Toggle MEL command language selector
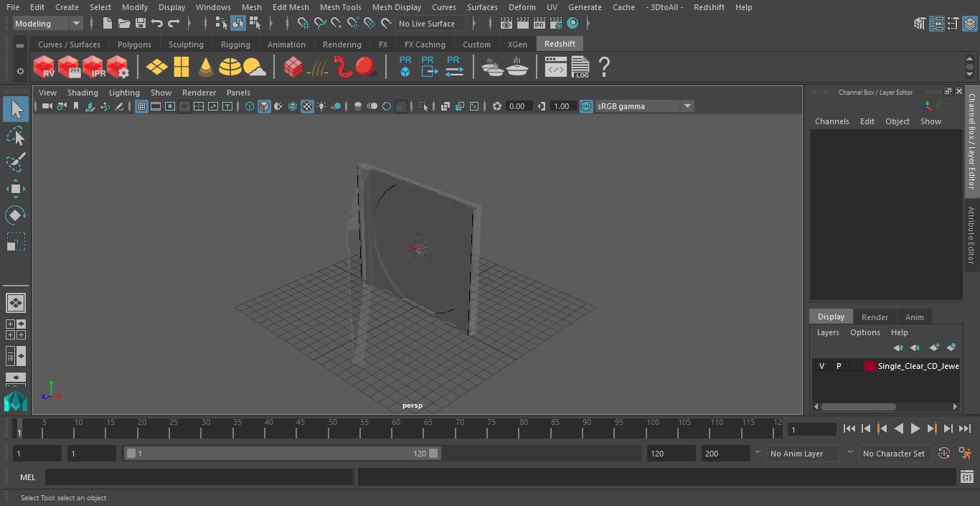The height and width of the screenshot is (506, 980). point(27,477)
